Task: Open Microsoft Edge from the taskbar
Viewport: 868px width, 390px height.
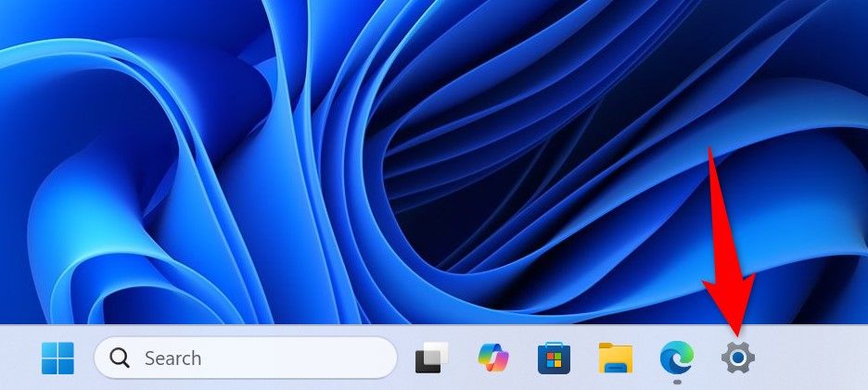Action: [x=676, y=358]
